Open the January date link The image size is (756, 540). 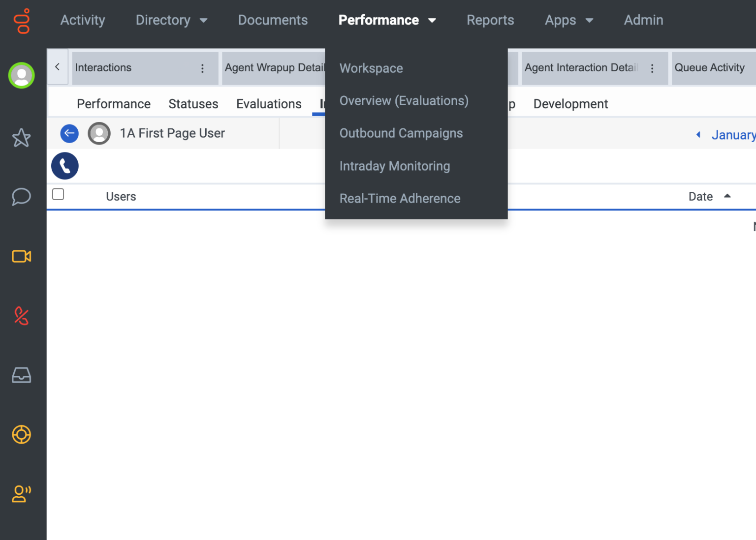click(x=734, y=134)
